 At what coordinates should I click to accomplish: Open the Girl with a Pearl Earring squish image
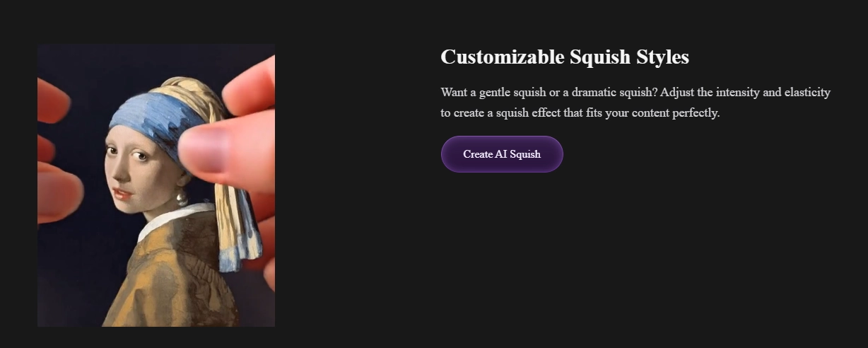pyautogui.click(x=156, y=185)
